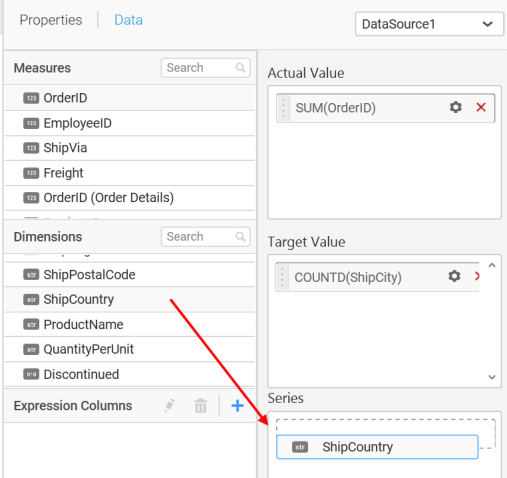507x478 pixels.
Task: Click Target Value scroll down arrow
Action: point(492,377)
